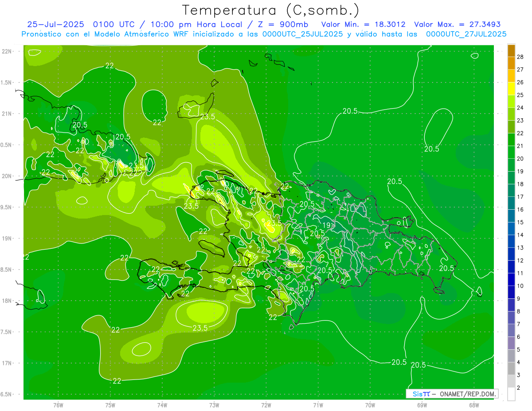Viewport: 532px width, 411px height.
Task: Click the "76W" longitude axis label
Action: 58,405
